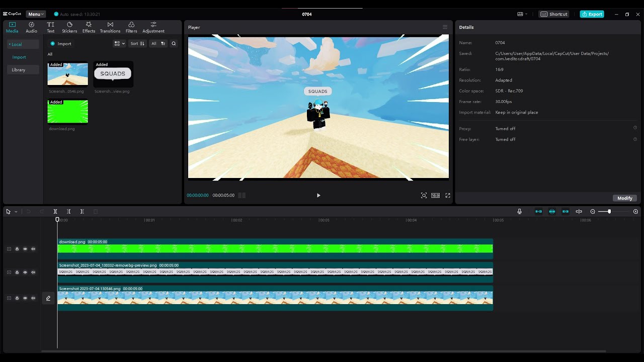Viewport: 644px width, 362px height.
Task: Select the download.png green clip
Action: 275,249
